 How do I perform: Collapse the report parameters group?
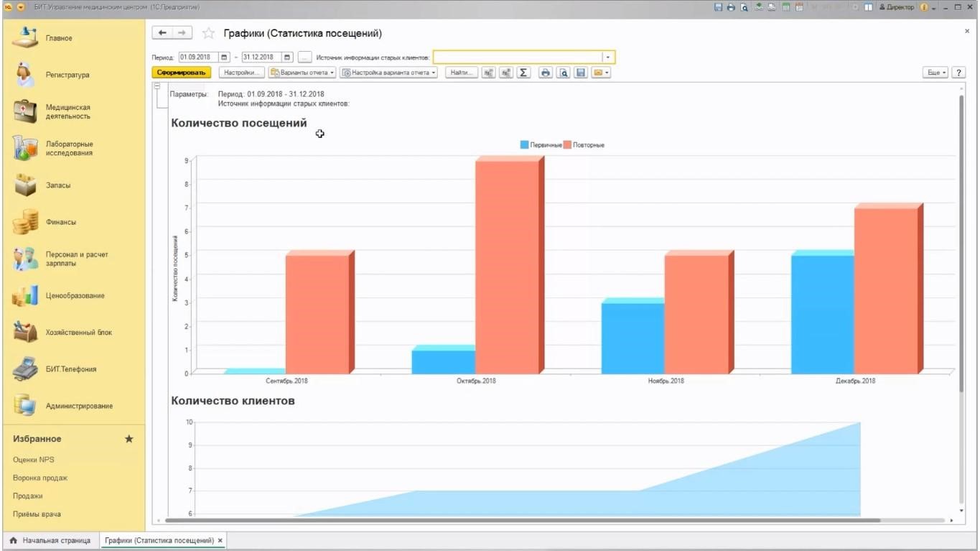pyautogui.click(x=157, y=86)
